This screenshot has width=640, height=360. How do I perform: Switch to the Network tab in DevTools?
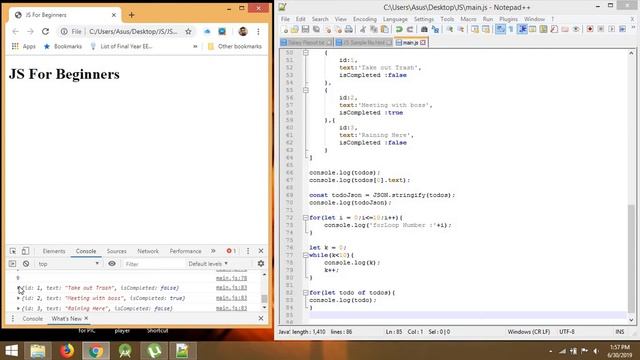point(148,251)
